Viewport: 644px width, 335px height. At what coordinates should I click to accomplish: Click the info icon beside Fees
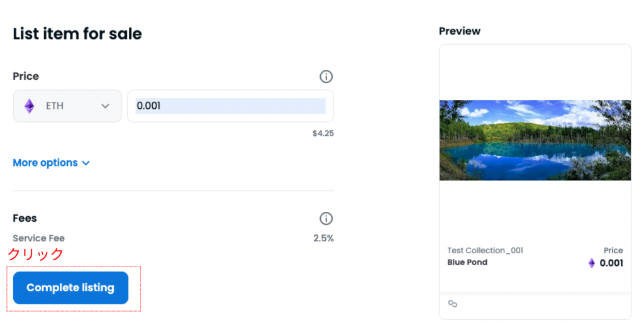[326, 219]
